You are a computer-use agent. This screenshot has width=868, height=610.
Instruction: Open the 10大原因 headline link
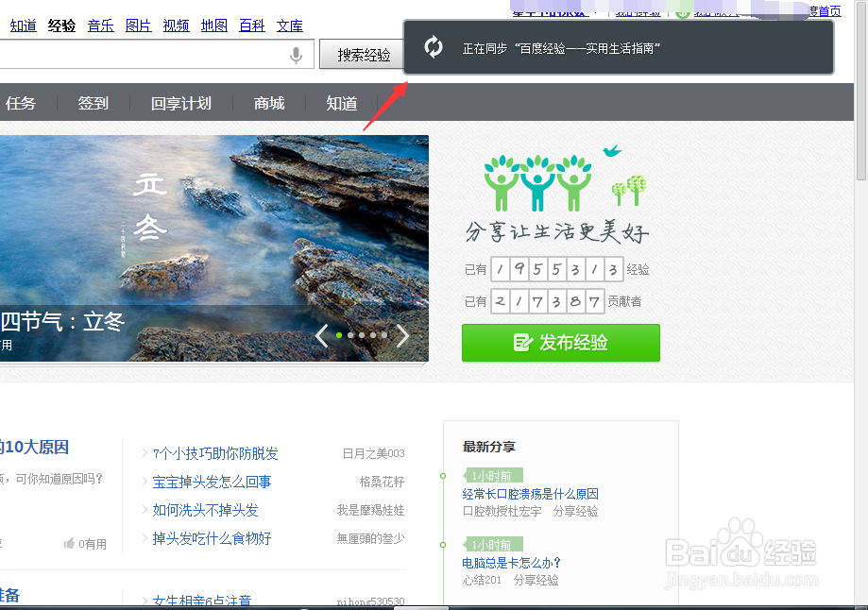[34, 447]
